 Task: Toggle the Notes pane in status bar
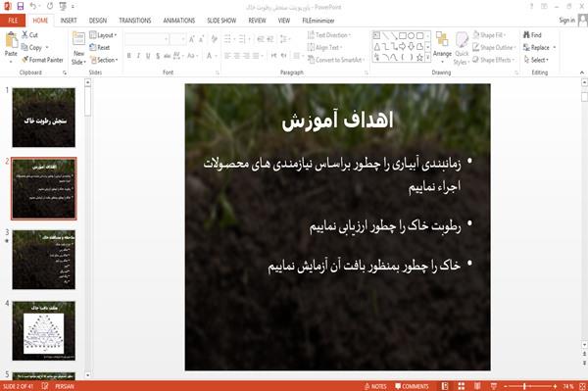point(375,386)
